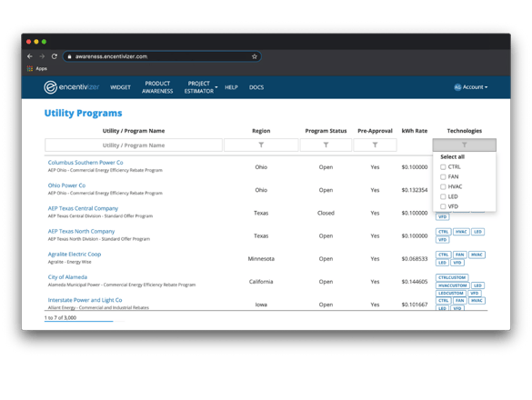This screenshot has width=532, height=400.
Task: Click the browser address bar
Action: coord(162,56)
